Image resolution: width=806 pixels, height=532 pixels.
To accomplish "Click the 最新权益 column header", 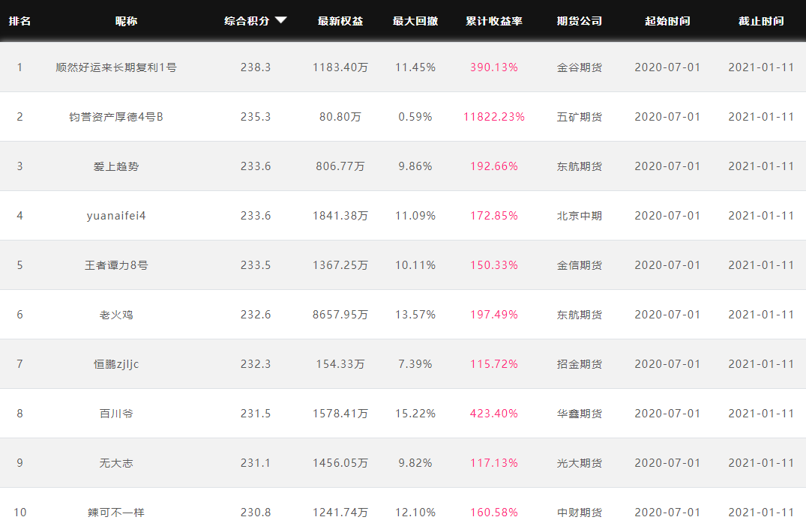I will [x=340, y=21].
